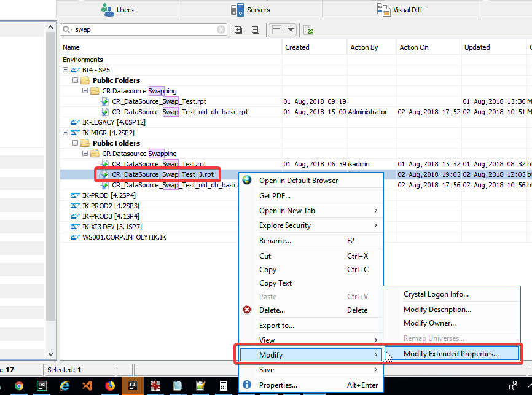This screenshot has height=395, width=532.
Task: Open Internet Explorer from taskbar
Action: [x=65, y=386]
